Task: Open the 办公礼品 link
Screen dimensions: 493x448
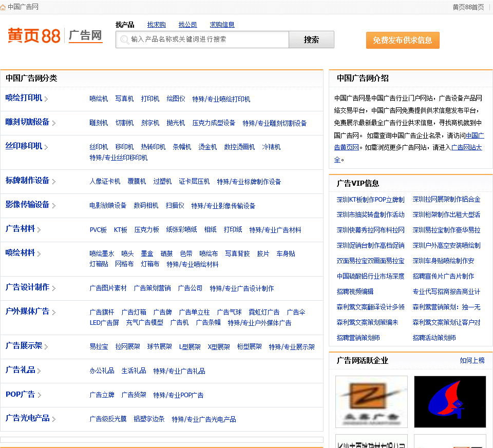Action: tap(102, 371)
